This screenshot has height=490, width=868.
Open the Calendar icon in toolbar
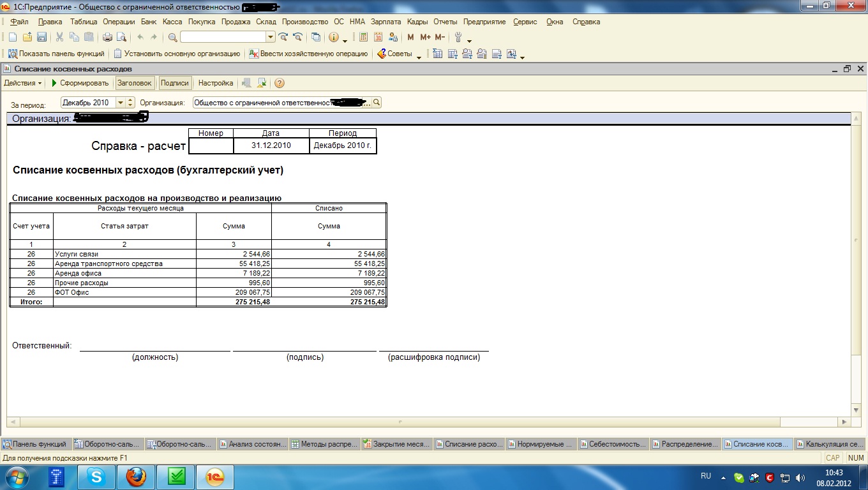378,38
